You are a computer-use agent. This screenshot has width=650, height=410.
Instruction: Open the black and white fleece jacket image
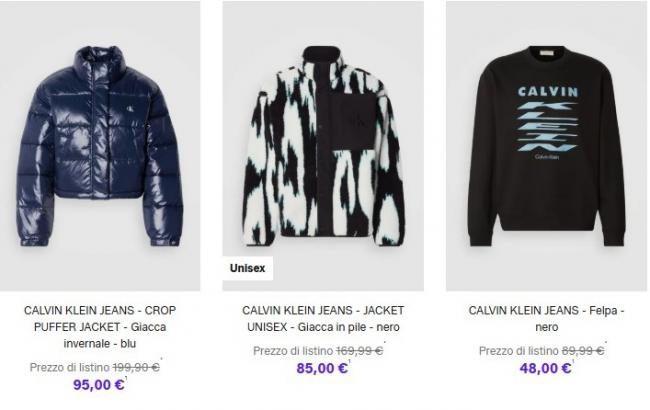click(x=323, y=146)
